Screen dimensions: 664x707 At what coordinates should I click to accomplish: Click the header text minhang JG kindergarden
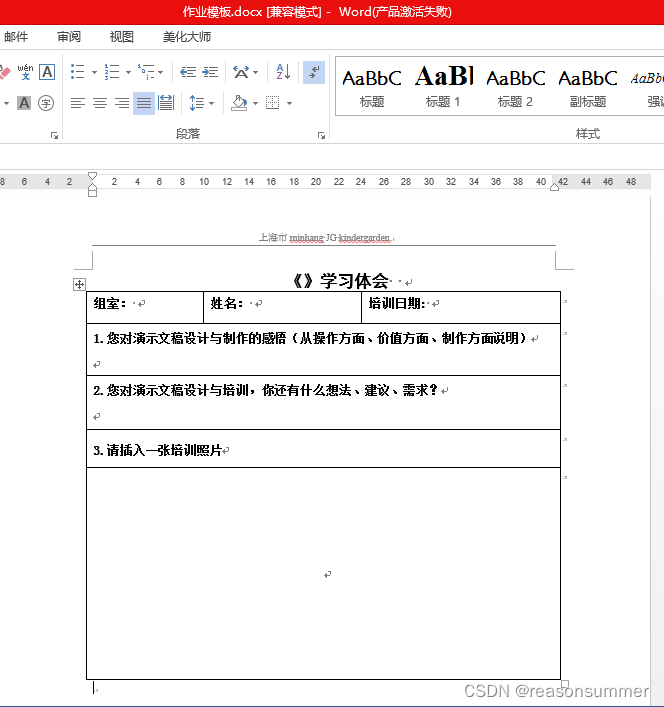[x=340, y=238]
